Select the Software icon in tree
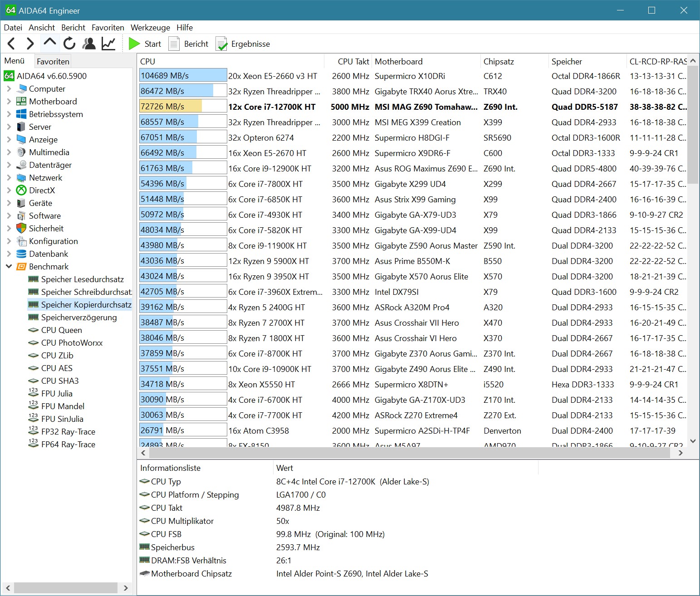 pyautogui.click(x=21, y=216)
